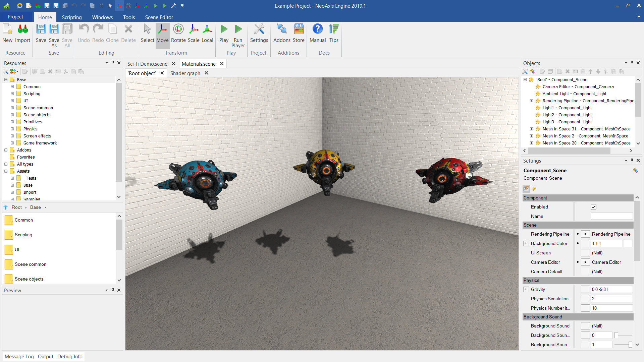Expand the Addons folder in Resources
Screen dimensions: 644x362
(6, 150)
